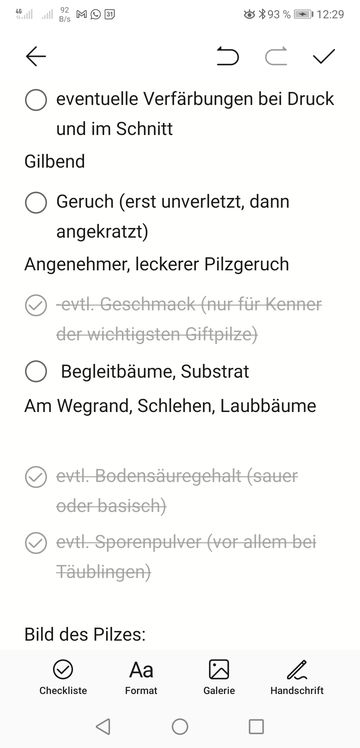Switch to Handschrift handwriting mode
Viewport: 360px width, 748px height.
tap(297, 677)
